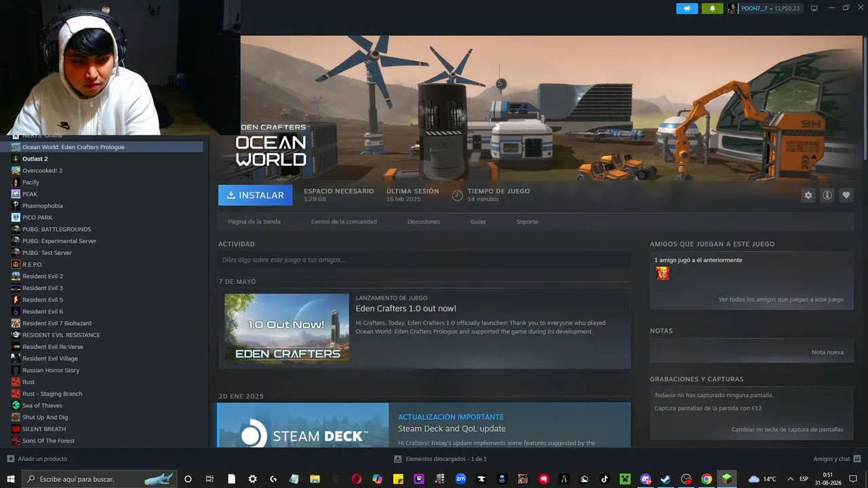Click the plus icon to add a product

(10, 459)
